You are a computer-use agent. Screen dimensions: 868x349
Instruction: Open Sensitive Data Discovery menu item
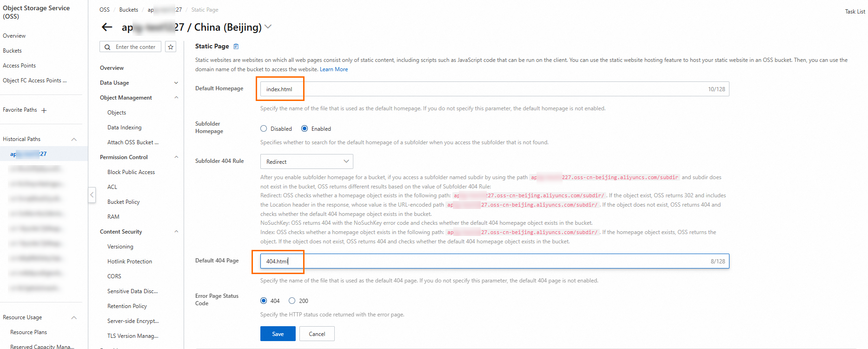[x=133, y=291]
